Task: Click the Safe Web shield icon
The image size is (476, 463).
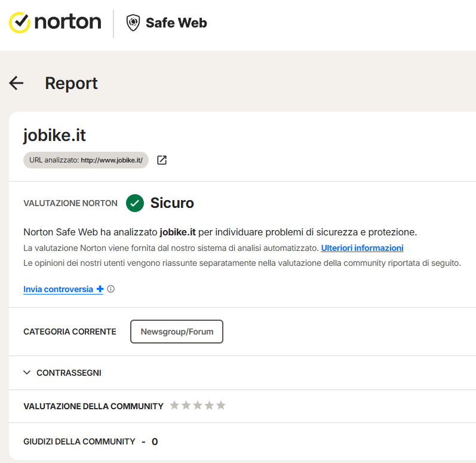Action: 133,23
